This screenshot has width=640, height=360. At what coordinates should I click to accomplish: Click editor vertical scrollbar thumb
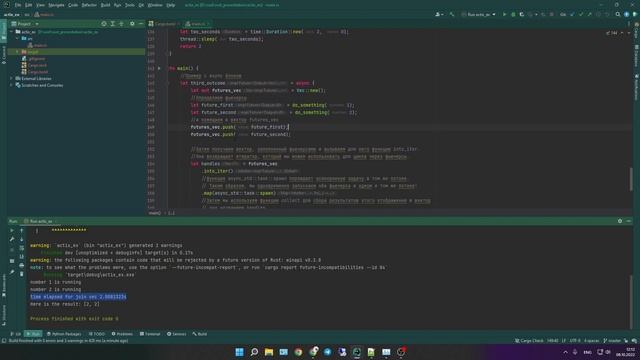pyautogui.click(x=631, y=179)
